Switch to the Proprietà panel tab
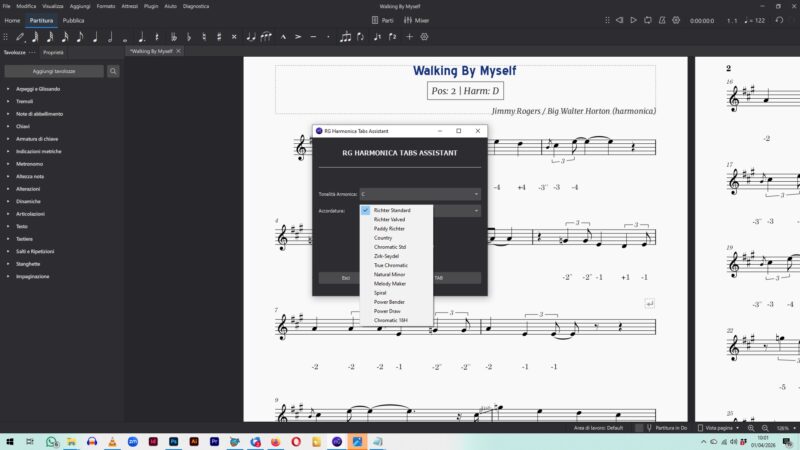Viewport: 800px width, 450px height. [53, 53]
